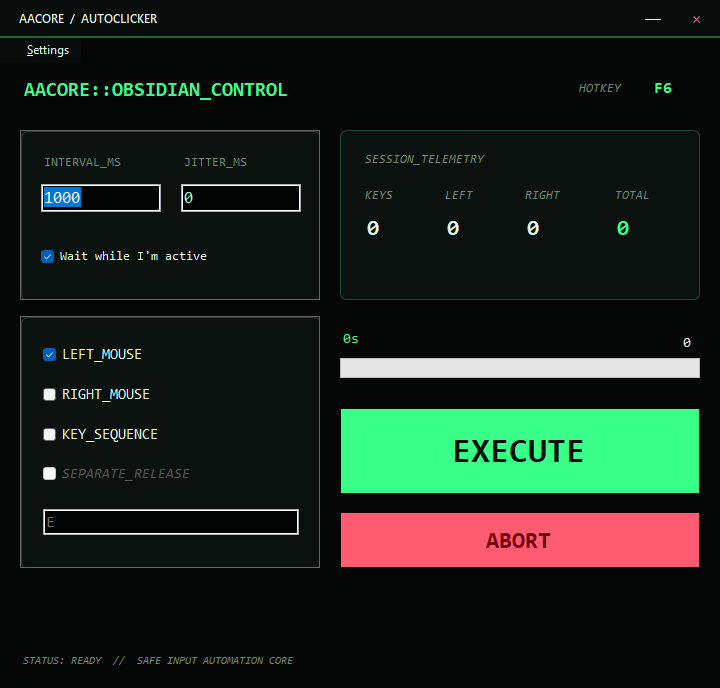Close the AutoClicker window
Viewport: 720px width, 688px height.
point(697,19)
